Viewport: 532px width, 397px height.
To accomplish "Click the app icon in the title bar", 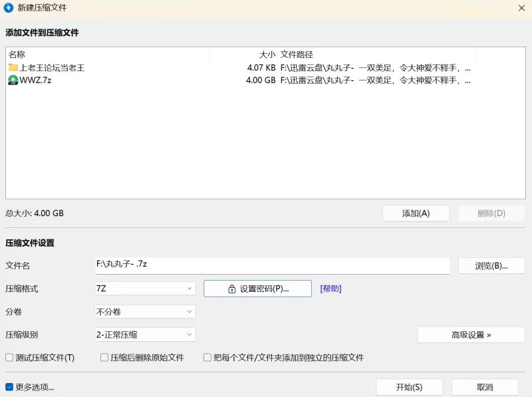I will pos(9,9).
